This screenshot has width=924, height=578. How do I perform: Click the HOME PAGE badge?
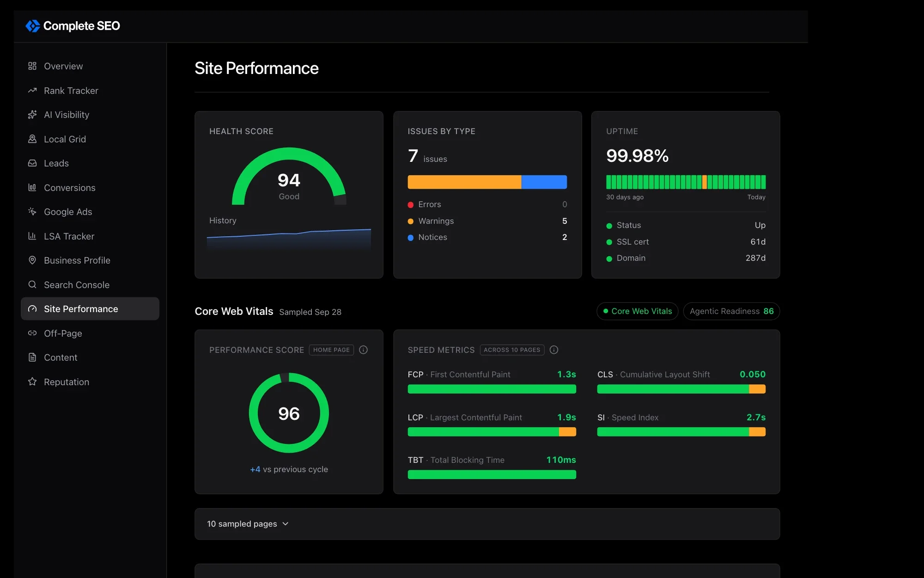(x=331, y=350)
